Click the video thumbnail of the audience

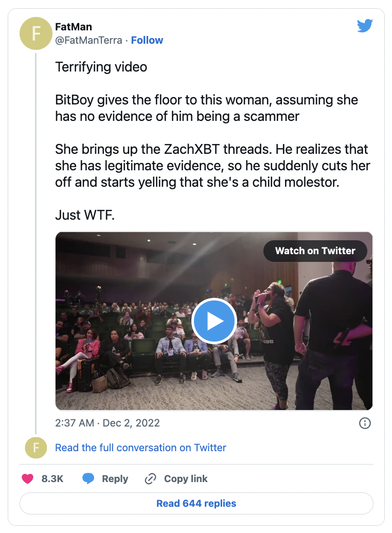click(129, 360)
